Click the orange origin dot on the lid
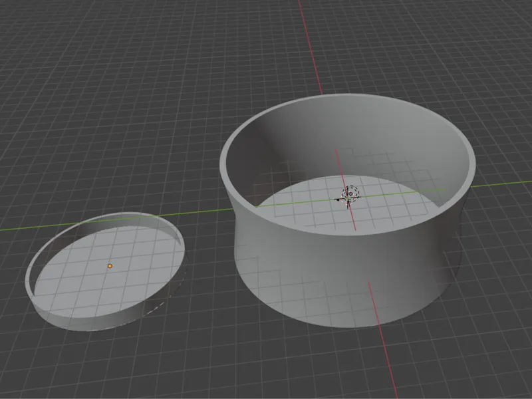The width and height of the screenshot is (532, 399). [110, 266]
